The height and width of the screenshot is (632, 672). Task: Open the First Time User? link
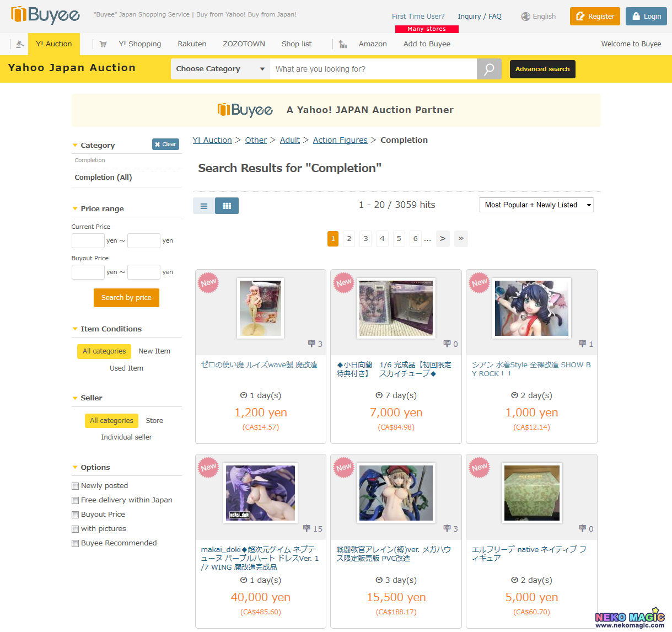click(x=418, y=17)
